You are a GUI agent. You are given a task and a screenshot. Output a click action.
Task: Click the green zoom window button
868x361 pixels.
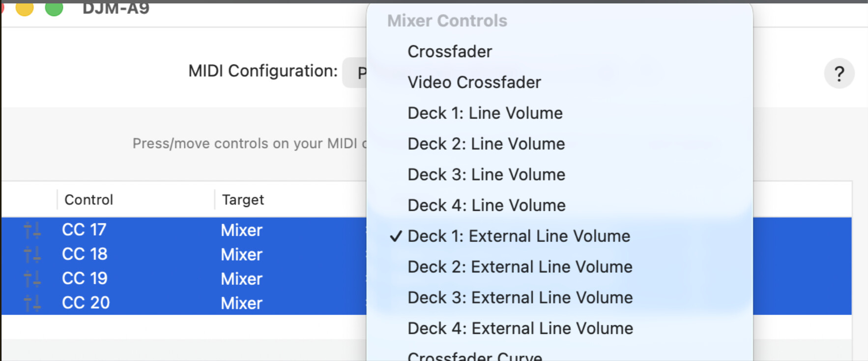[x=54, y=8]
